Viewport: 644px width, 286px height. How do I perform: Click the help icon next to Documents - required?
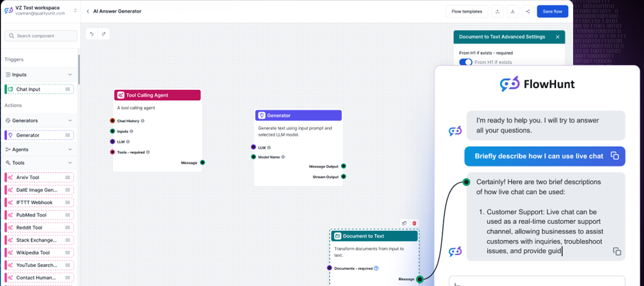[x=376, y=268]
